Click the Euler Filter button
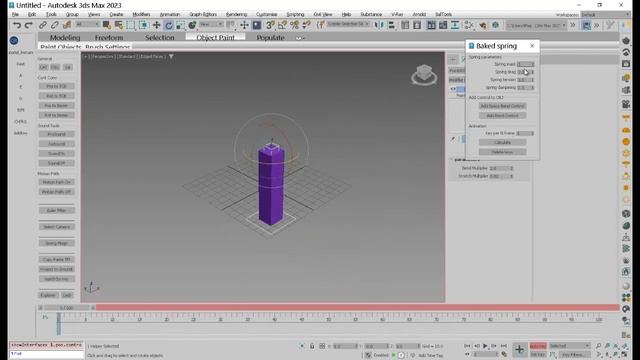Screen dimensions: 640x360 [56, 211]
